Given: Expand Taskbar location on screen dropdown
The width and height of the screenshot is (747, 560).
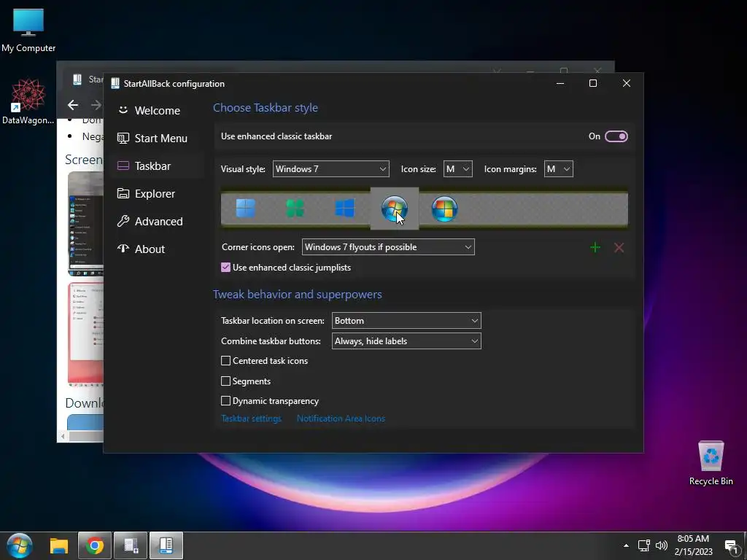Looking at the screenshot, I should click(406, 321).
